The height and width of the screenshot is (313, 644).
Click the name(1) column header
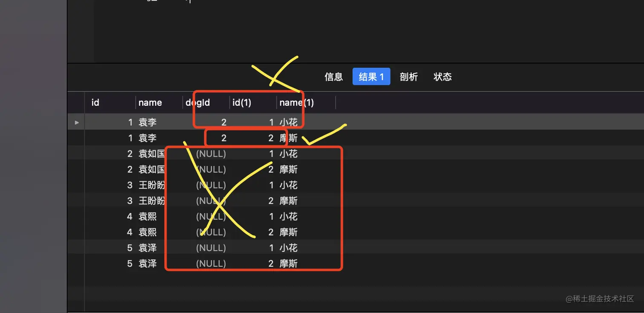[x=296, y=103]
